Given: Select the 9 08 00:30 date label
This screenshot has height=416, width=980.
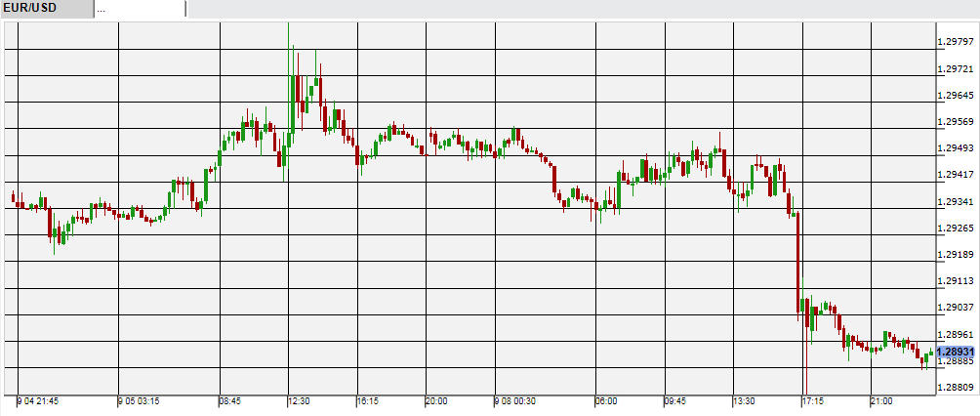Looking at the screenshot, I should (514, 401).
